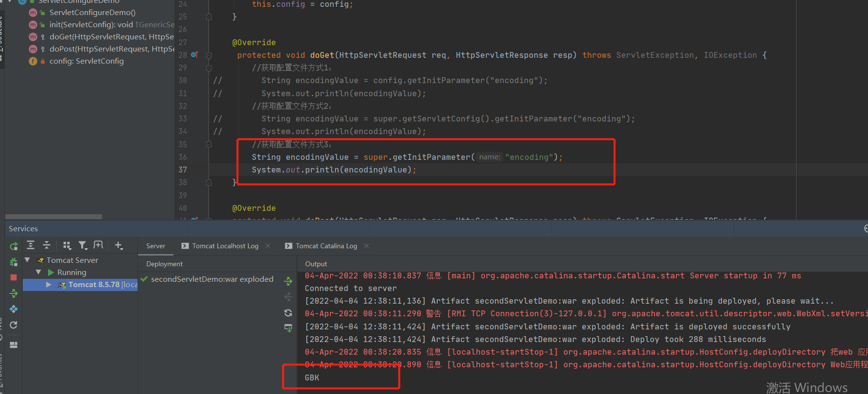The height and width of the screenshot is (394, 868).
Task: Select secondServletDemo:war exploded deployment
Action: 212,279
